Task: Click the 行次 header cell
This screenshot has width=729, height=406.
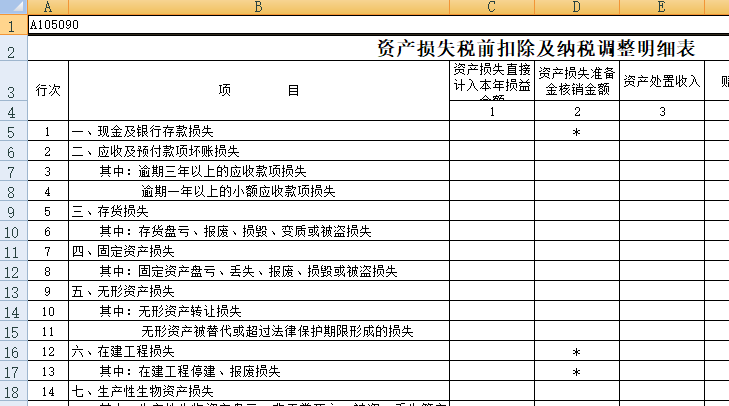Action: point(48,91)
